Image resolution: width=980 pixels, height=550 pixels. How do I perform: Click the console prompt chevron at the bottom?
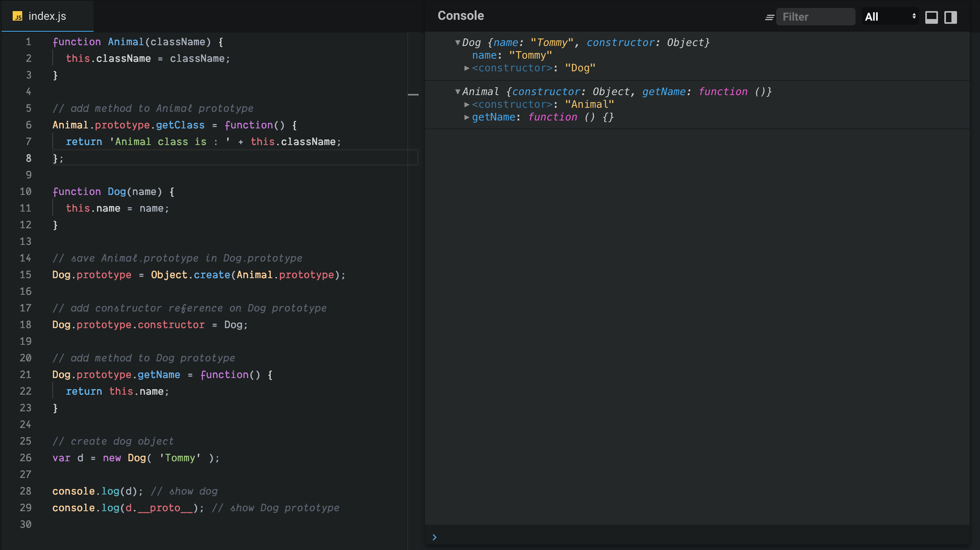coord(434,537)
